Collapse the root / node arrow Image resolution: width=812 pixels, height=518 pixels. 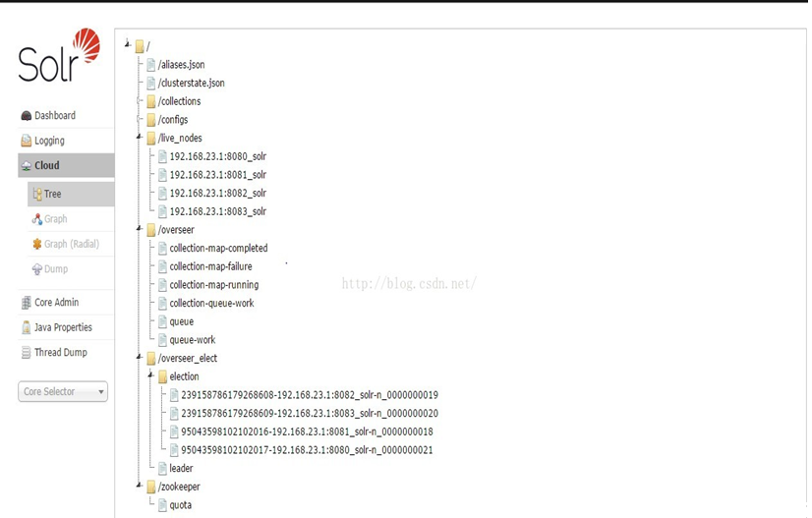(x=128, y=44)
